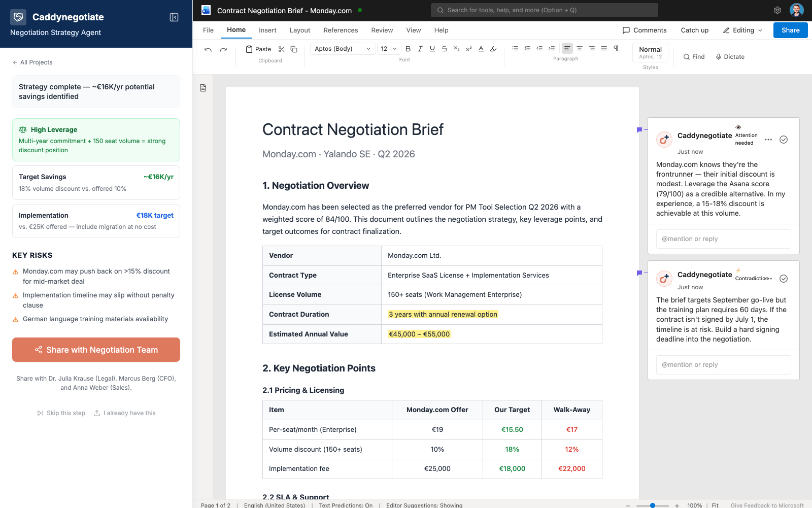Screen dimensions: 812x508
Task: Click Fit in status bar
Action: pyautogui.click(x=715, y=505)
